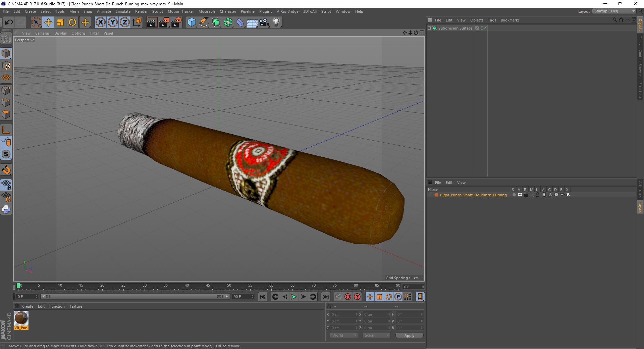
Task: Click the Cigar layer color swatch
Action: 436,195
